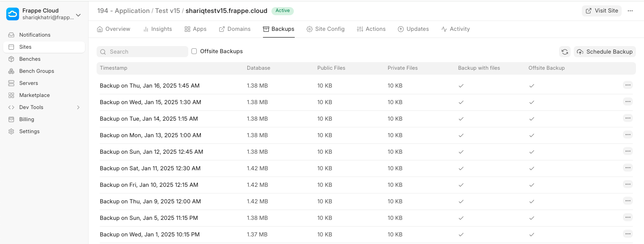Image resolution: width=644 pixels, height=244 pixels.
Task: Open Settings from the sidebar
Action: tap(29, 131)
